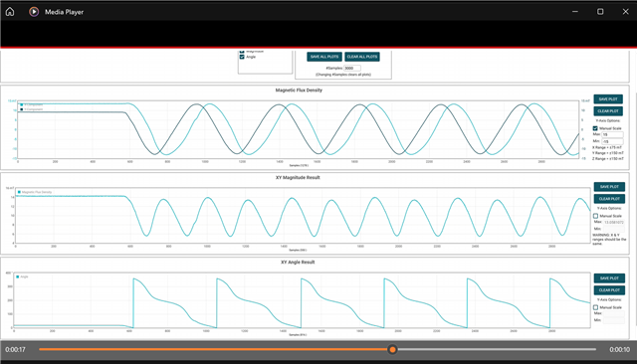Click the X Range ±75 mT text
637x364 pixels.
(x=607, y=147)
